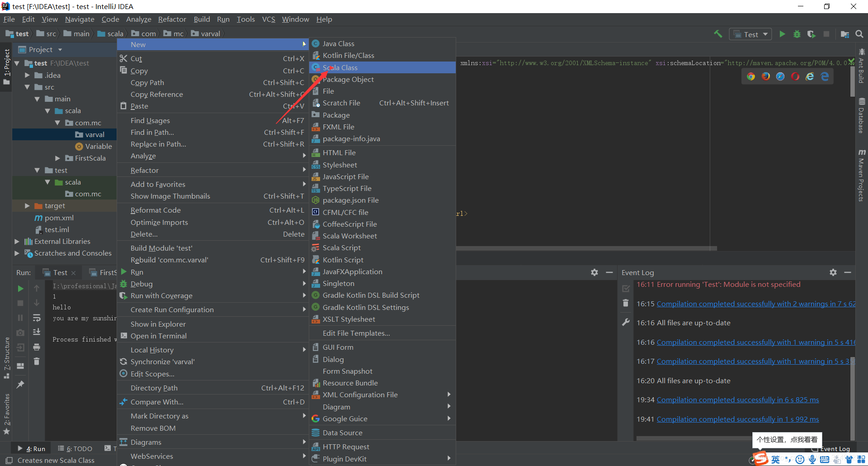This screenshot has height=466, width=868.
Task: Switch to the 6: TODO tab
Action: pyautogui.click(x=75, y=448)
